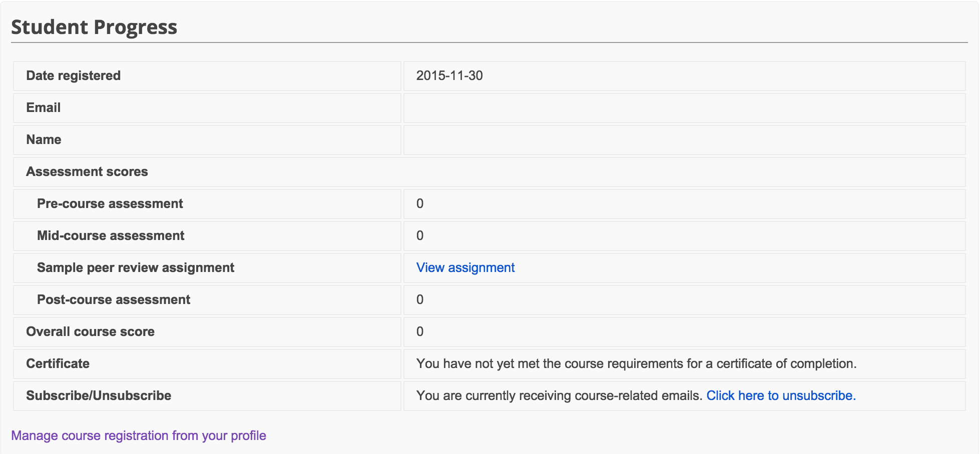Click the date value 2015-11-30
980x454 pixels.
pyautogui.click(x=449, y=76)
